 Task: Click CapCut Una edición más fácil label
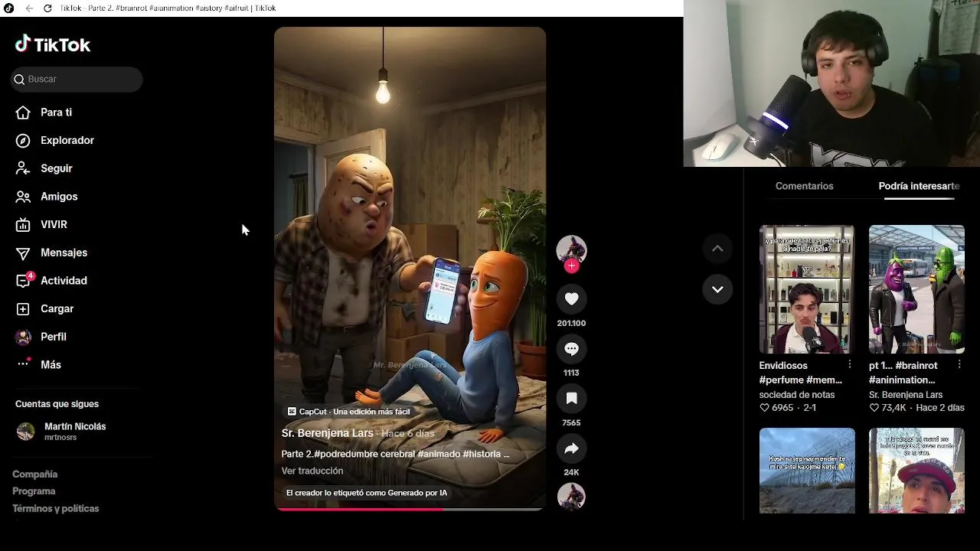(x=349, y=412)
